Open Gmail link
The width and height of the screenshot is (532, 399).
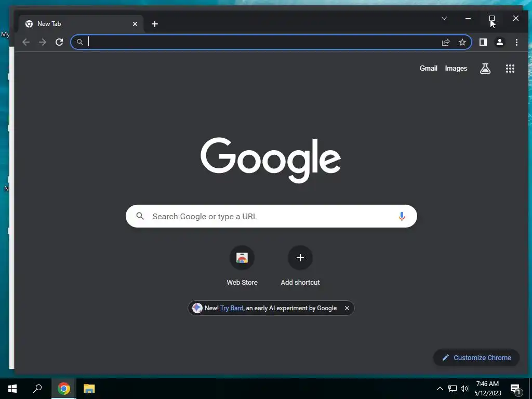(x=428, y=68)
